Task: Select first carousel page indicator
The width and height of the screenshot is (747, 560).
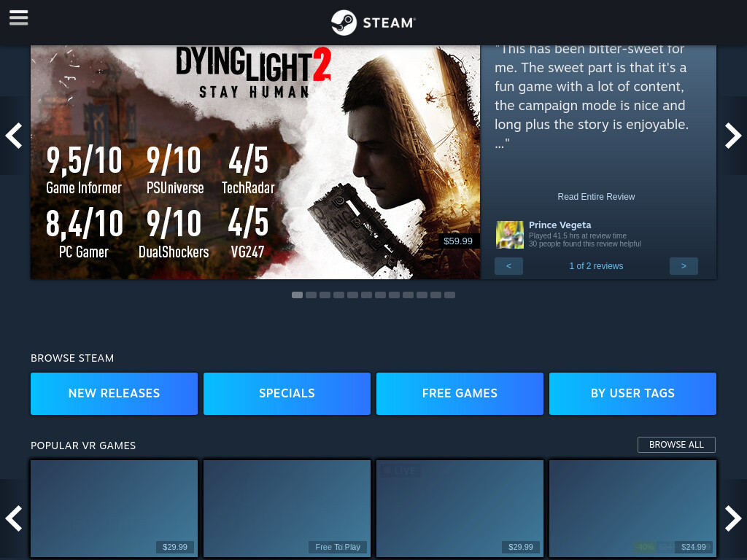Action: [298, 295]
